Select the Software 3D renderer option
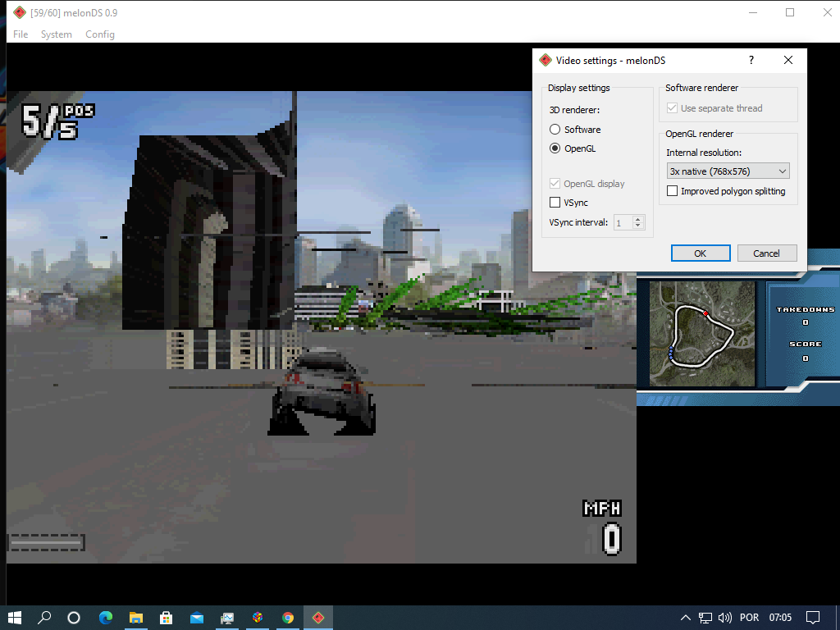The image size is (840, 630). pos(555,129)
